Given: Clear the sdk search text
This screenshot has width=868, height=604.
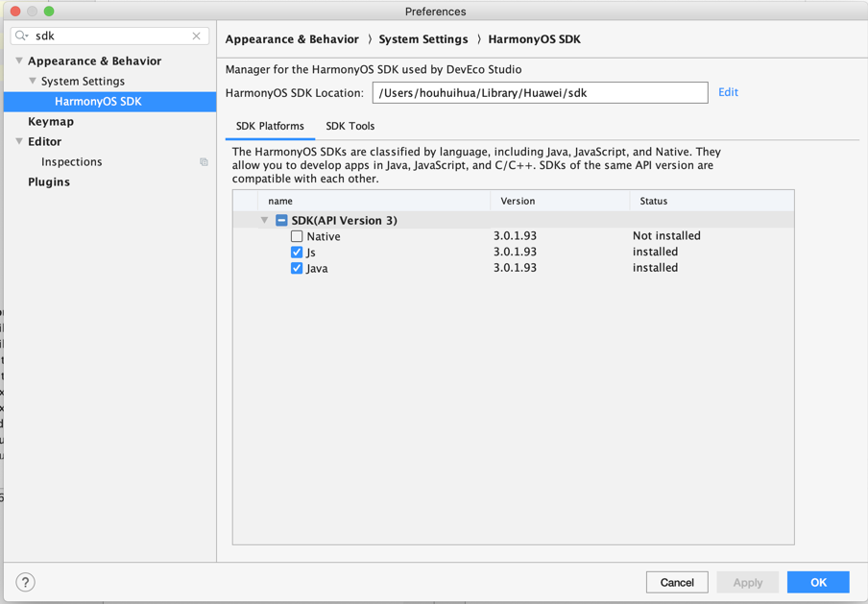Looking at the screenshot, I should pos(197,36).
